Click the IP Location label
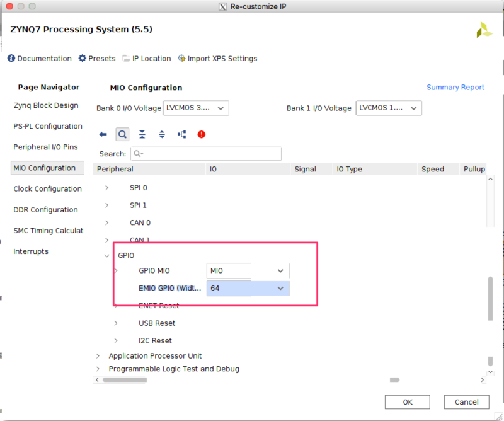 click(152, 59)
